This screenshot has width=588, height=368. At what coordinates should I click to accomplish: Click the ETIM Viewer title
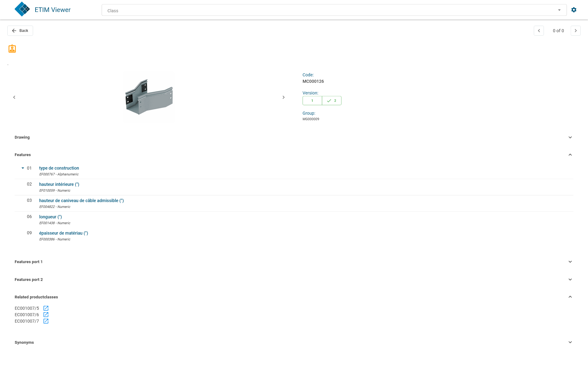tap(53, 10)
